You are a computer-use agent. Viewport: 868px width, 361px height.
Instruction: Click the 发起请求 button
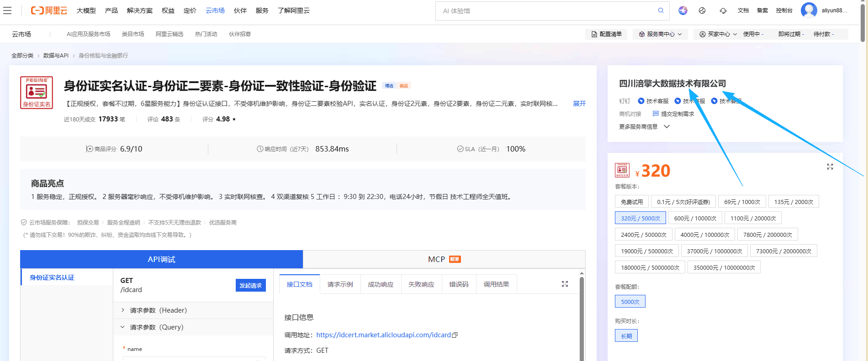pyautogui.click(x=250, y=285)
